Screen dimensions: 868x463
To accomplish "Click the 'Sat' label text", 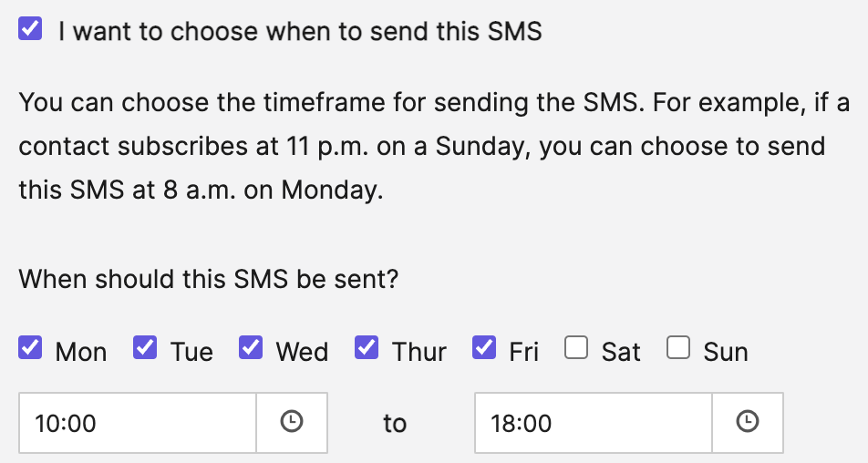I will click(621, 352).
